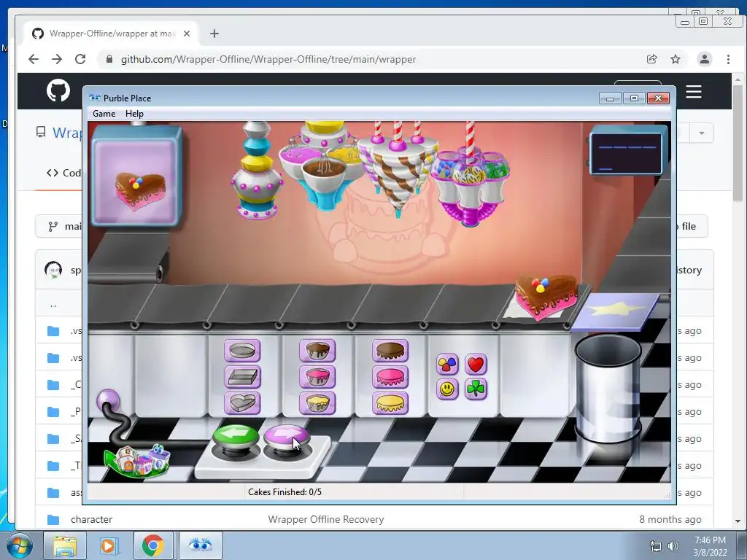Click the metal trash can
Viewport: 747px width, 560px height.
608,388
